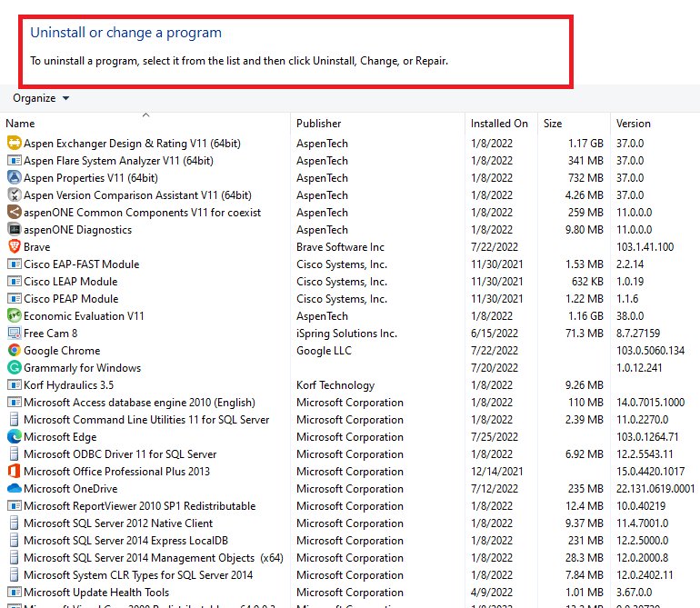Click the Economic Evaluation V11 icon
This screenshot has width=700, height=608.
[x=14, y=316]
